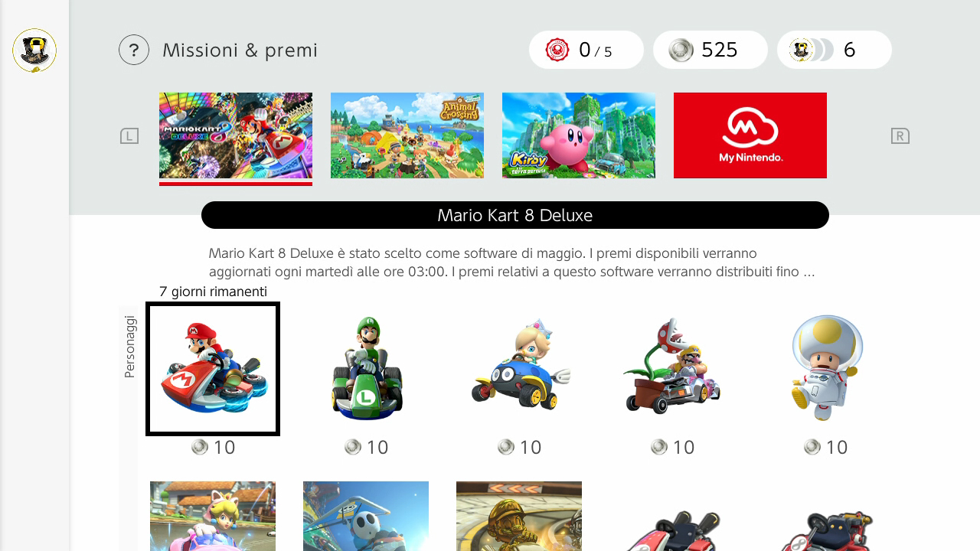Screen dimensions: 980x551
Task: Pick the Rosalina kart character icon
Action: click(519, 369)
